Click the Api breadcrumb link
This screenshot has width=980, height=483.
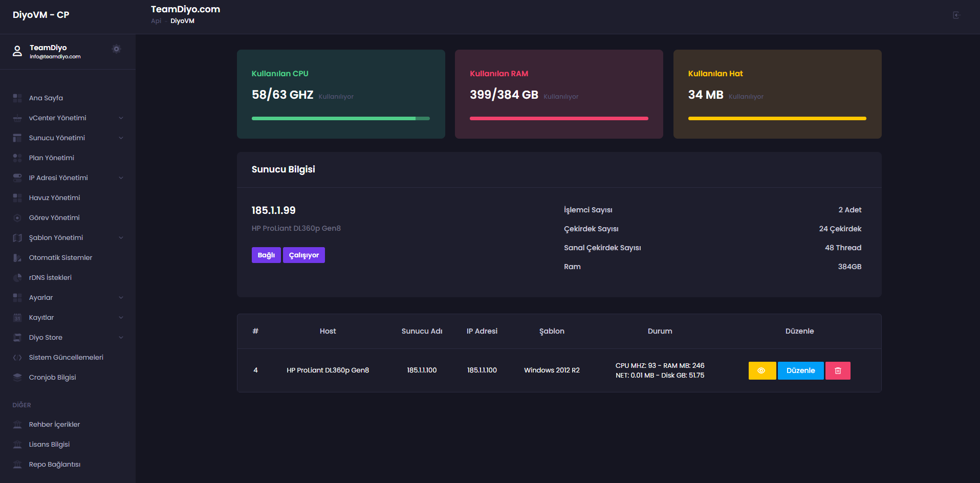click(156, 21)
